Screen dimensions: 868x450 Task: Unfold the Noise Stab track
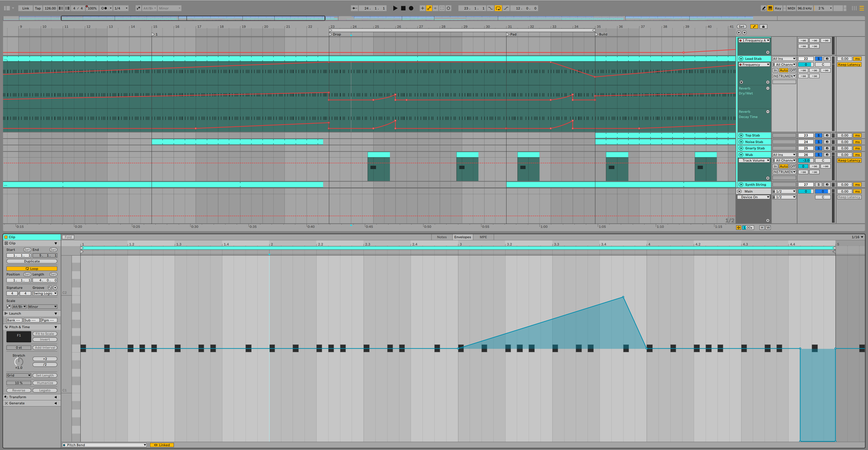(741, 142)
